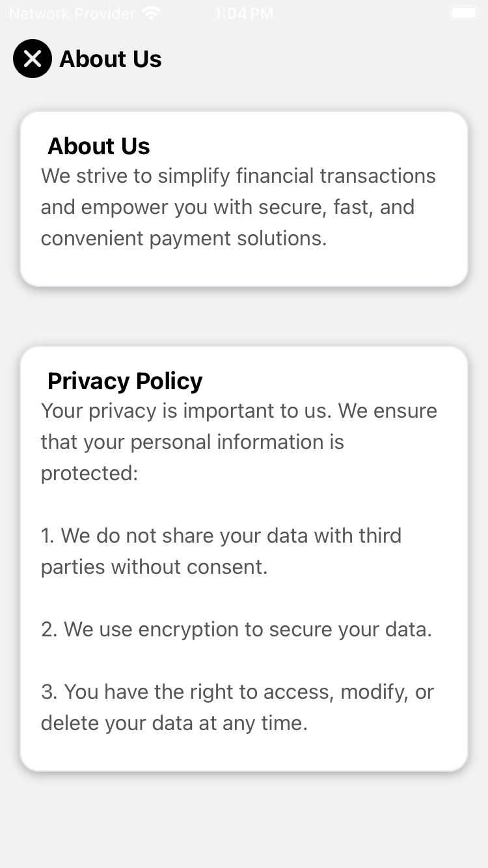Tap the "convenient payment solutions" line
The height and width of the screenshot is (868, 488).
coord(184,239)
